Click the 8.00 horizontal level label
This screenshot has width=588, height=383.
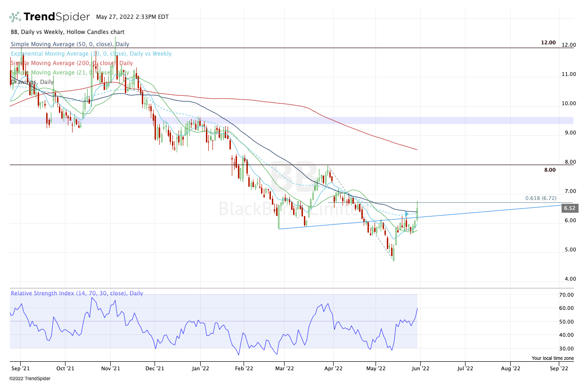point(549,170)
